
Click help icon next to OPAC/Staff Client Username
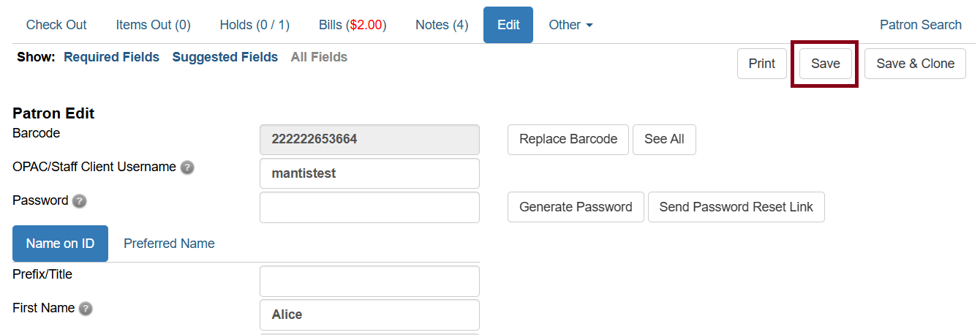[188, 167]
